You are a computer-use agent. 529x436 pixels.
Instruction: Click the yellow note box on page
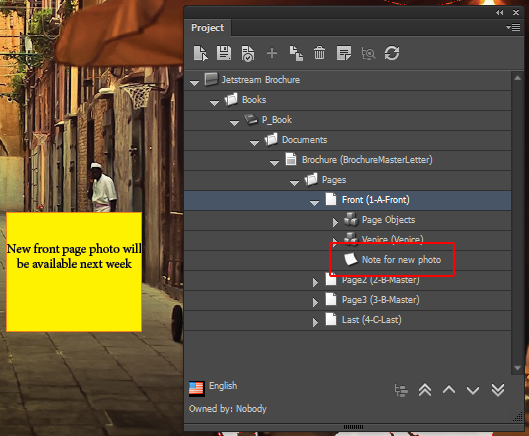74,272
